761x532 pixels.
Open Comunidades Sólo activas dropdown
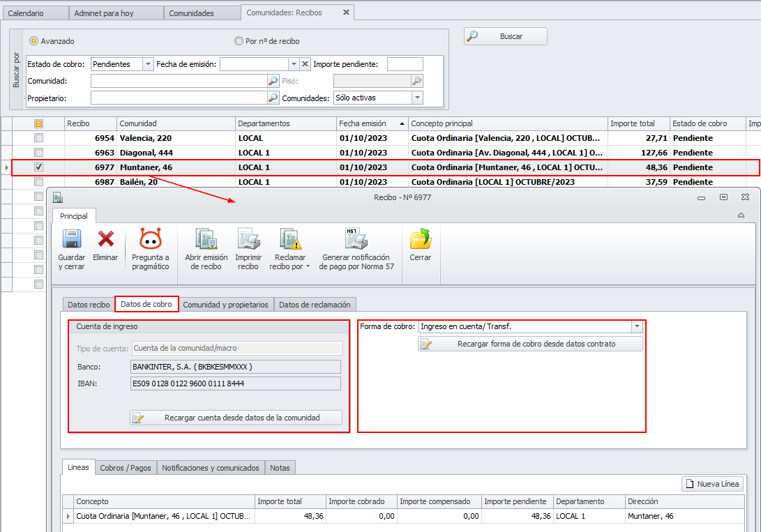(417, 98)
